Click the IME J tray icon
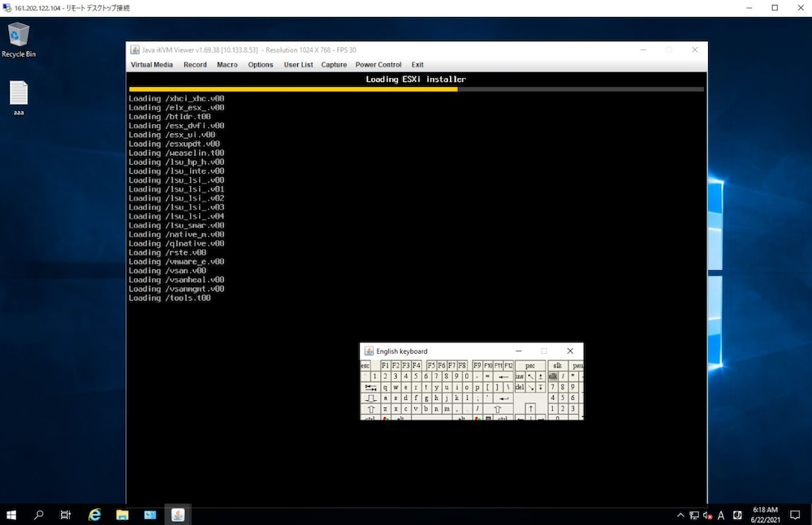 tap(737, 515)
